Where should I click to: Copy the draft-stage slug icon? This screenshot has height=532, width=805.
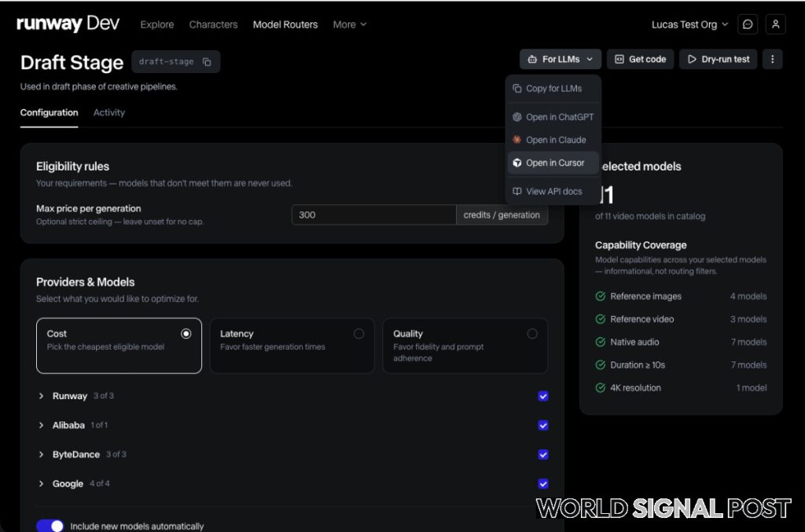point(207,61)
